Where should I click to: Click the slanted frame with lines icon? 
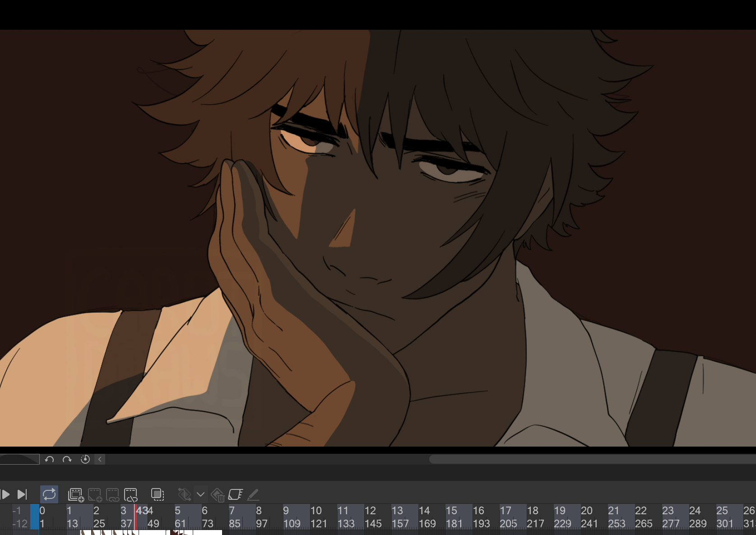[x=236, y=494]
